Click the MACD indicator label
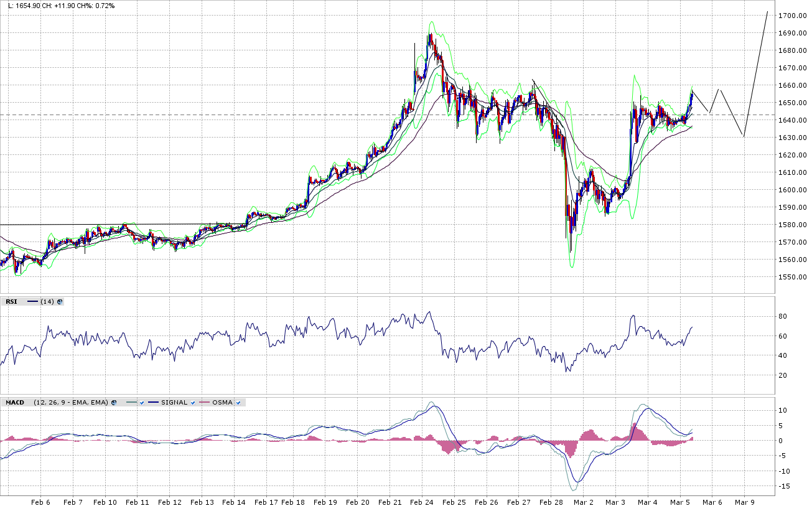 15,403
